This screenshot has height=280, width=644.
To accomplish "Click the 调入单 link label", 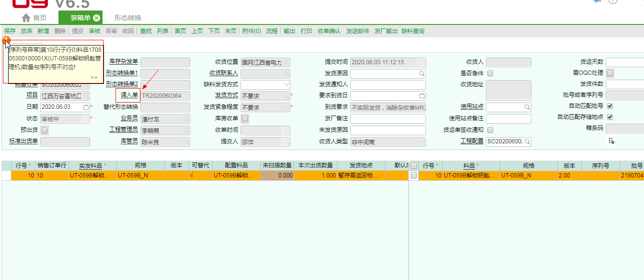I will tap(129, 95).
